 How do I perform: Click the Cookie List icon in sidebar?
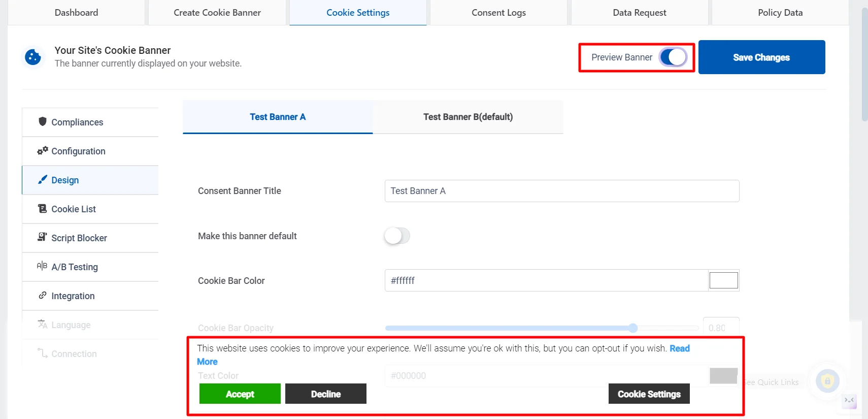[x=43, y=208]
